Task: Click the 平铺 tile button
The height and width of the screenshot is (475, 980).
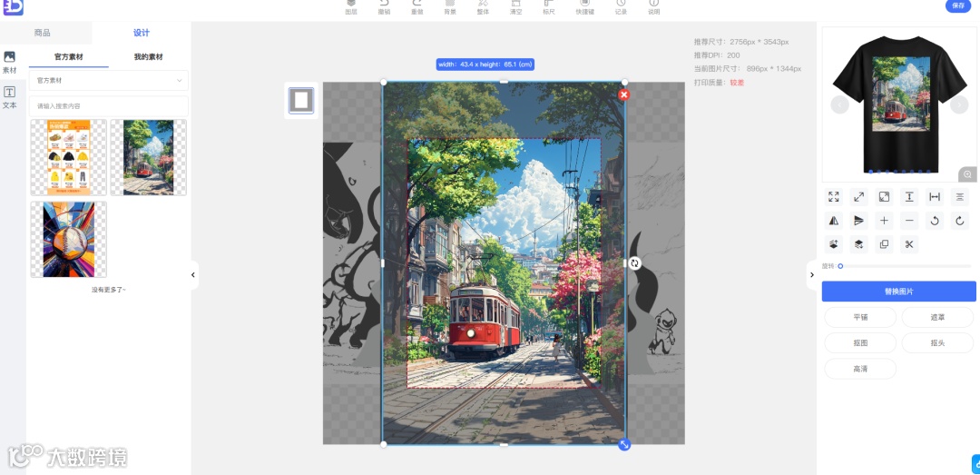Action: click(x=860, y=317)
